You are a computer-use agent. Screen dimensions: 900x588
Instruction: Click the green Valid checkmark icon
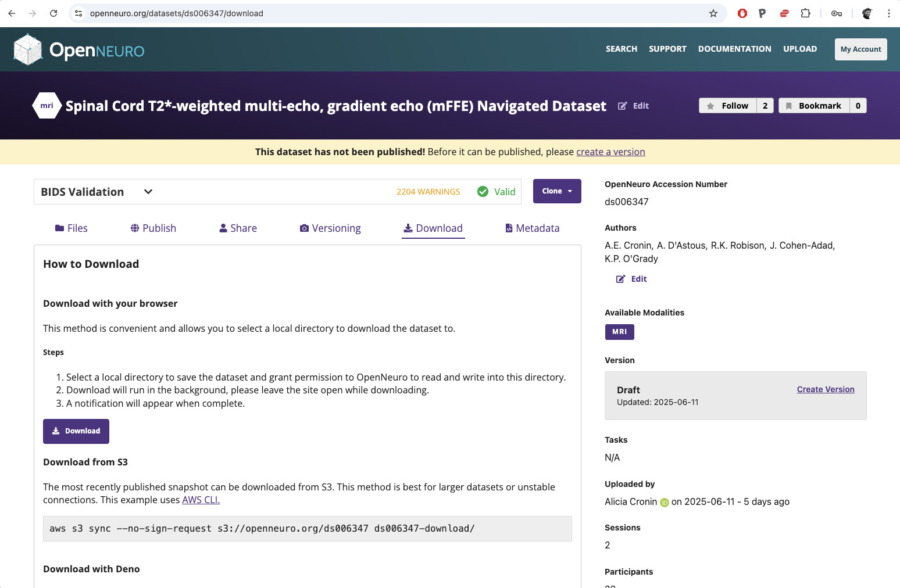click(x=483, y=192)
